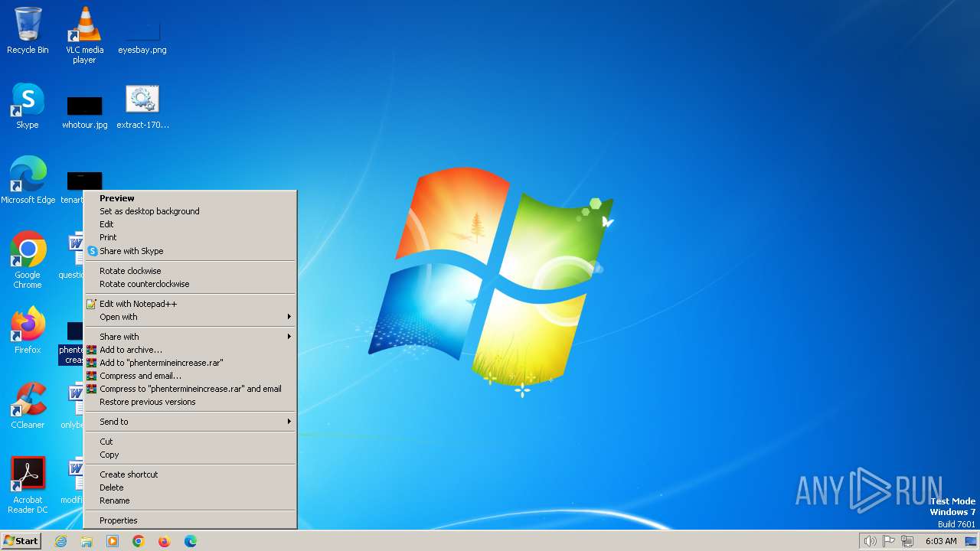Choose Rename in the context menu
980x551 pixels.
tap(190, 500)
